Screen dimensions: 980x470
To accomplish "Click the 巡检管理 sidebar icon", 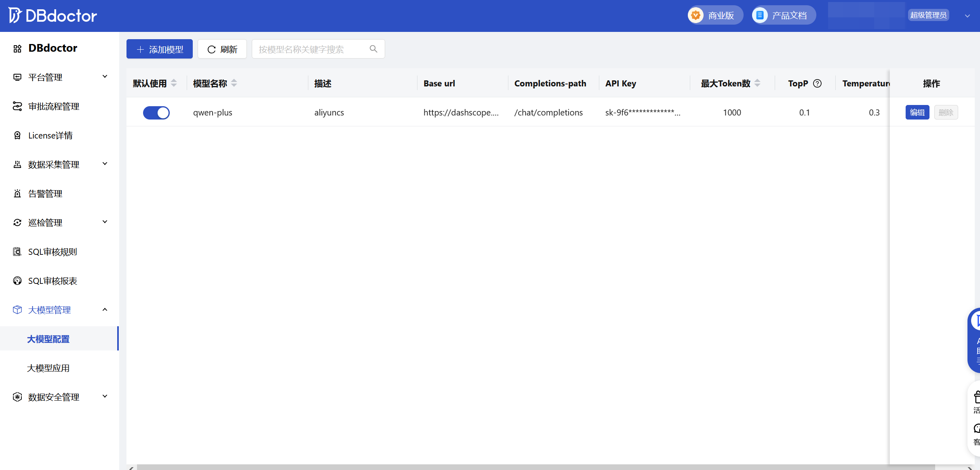I will (x=17, y=222).
